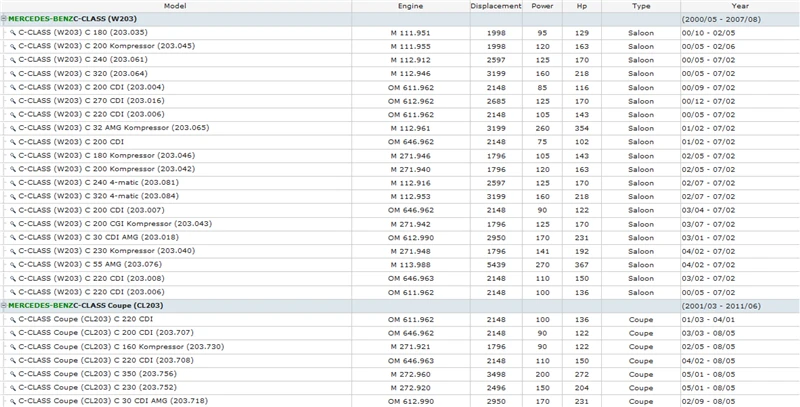Click year range 00/12 - 07/02
The image size is (800, 407).
tap(708, 101)
